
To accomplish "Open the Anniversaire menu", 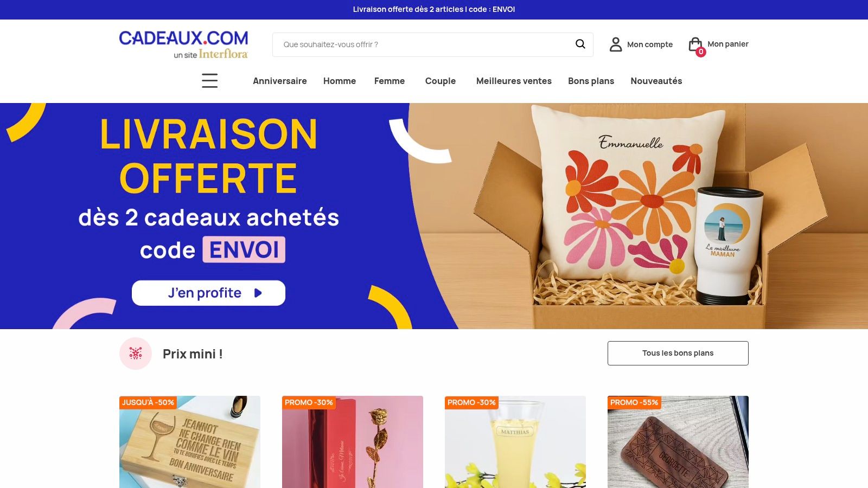I will click(x=280, y=81).
